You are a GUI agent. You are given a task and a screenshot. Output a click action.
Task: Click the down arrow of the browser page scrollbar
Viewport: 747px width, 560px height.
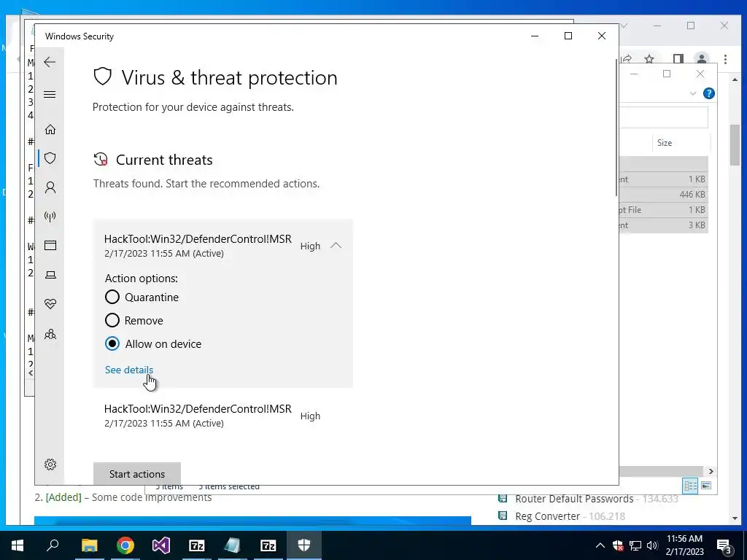[735, 518]
